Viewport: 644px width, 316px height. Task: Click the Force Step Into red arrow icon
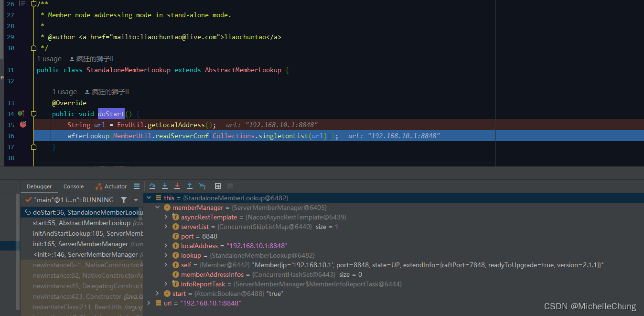(x=177, y=186)
